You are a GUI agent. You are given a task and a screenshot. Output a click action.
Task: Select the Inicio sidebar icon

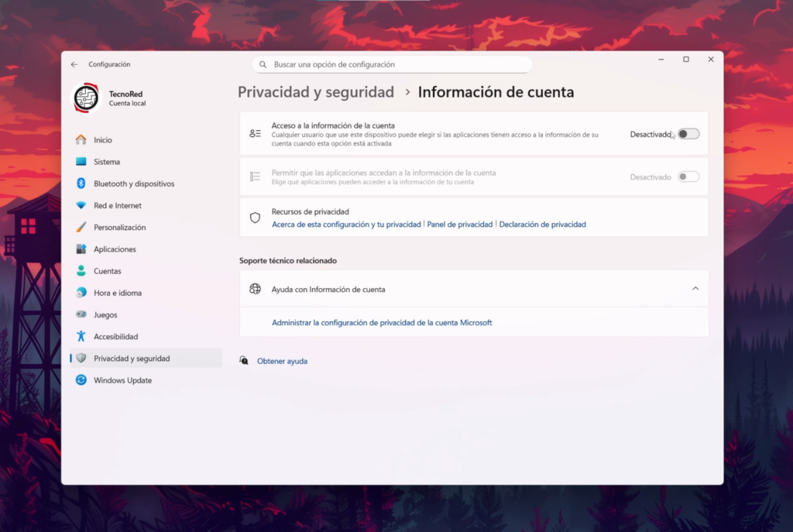(x=83, y=139)
